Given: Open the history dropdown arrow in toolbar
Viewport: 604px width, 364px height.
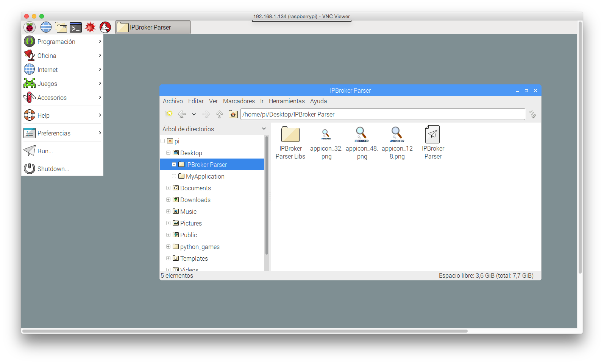Looking at the screenshot, I should [x=194, y=114].
